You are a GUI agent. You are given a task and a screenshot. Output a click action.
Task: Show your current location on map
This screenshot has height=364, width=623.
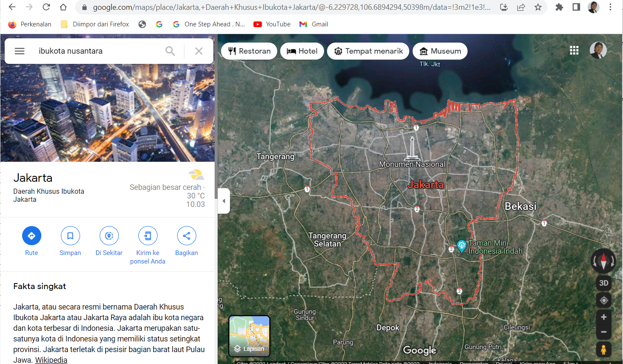click(603, 300)
